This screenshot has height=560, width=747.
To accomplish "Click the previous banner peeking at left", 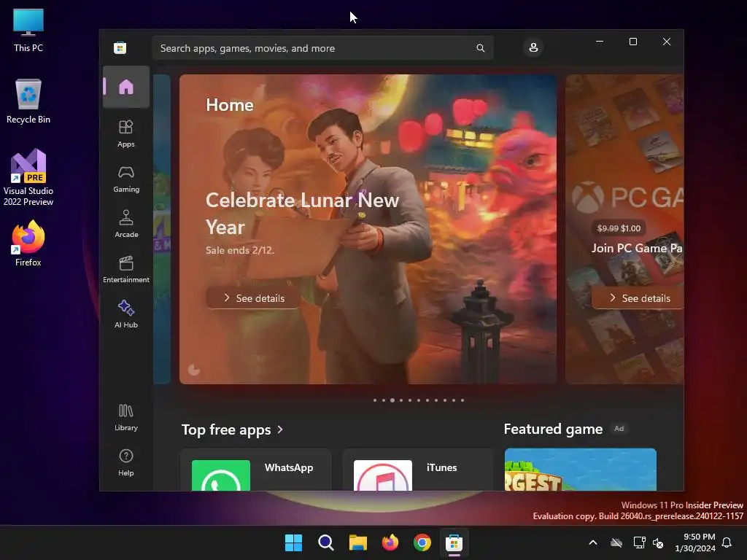I will pos(162,229).
